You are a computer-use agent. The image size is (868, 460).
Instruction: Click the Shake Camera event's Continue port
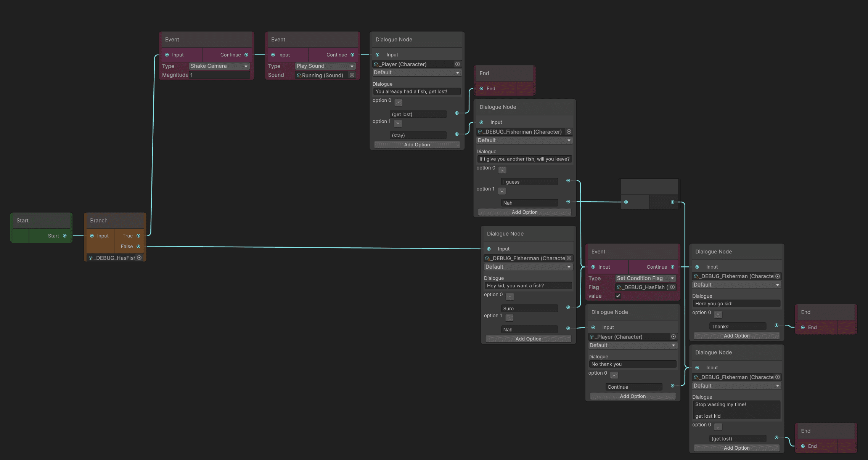[x=246, y=55]
